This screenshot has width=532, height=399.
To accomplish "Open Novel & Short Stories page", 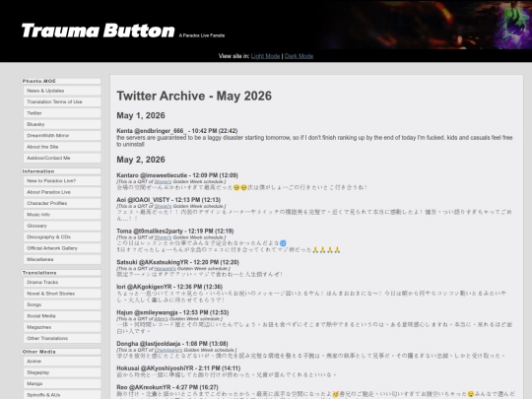I will (62, 294).
